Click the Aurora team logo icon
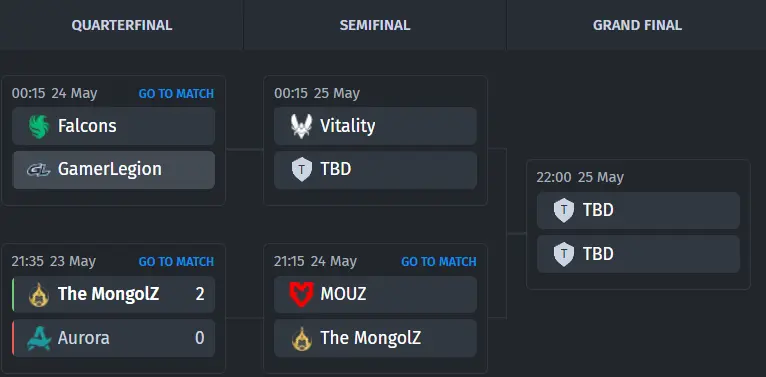Viewport: 766px width, 377px height. point(39,338)
